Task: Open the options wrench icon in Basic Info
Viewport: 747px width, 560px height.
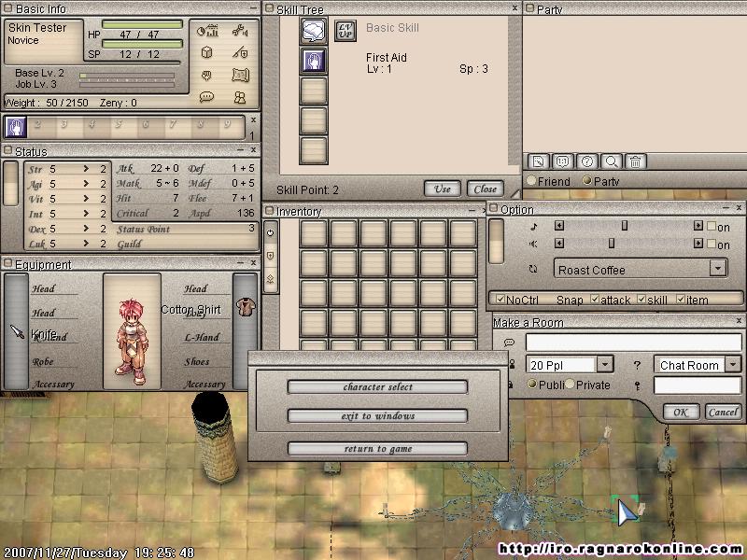Action: click(x=240, y=32)
